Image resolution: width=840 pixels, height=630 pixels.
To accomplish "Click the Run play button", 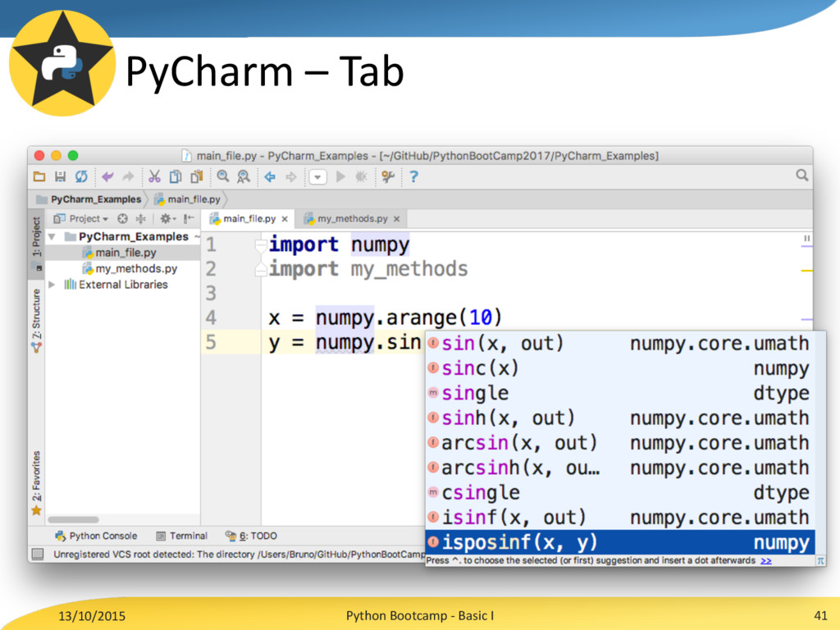I will pos(340,177).
